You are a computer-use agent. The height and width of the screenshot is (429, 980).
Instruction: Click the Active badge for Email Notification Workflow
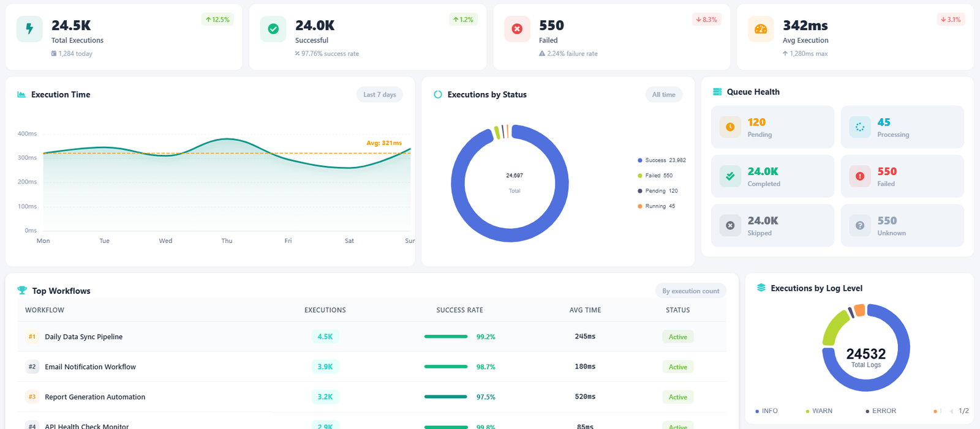pyautogui.click(x=678, y=367)
